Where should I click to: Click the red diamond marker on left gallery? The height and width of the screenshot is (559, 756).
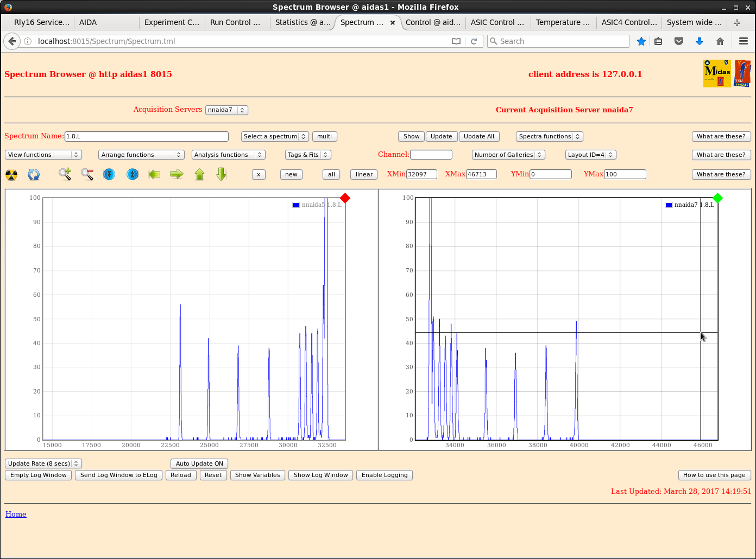(x=345, y=198)
